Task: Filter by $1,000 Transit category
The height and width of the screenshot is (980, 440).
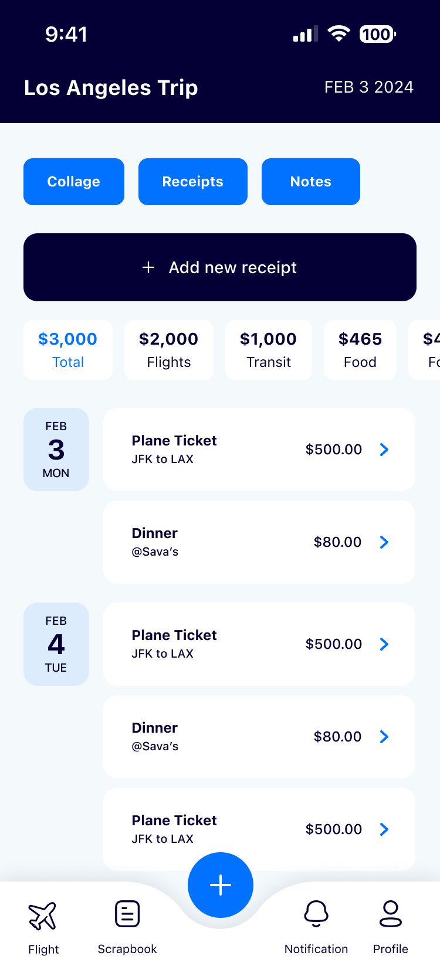Action: click(269, 350)
